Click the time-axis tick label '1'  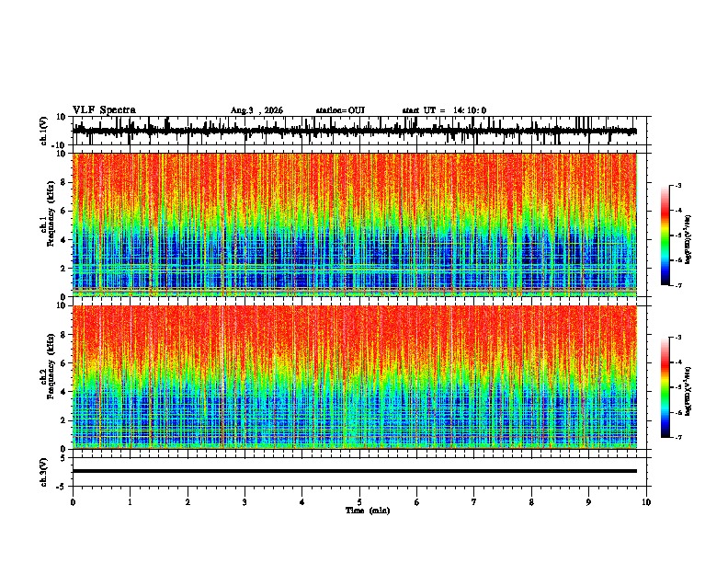click(x=130, y=502)
